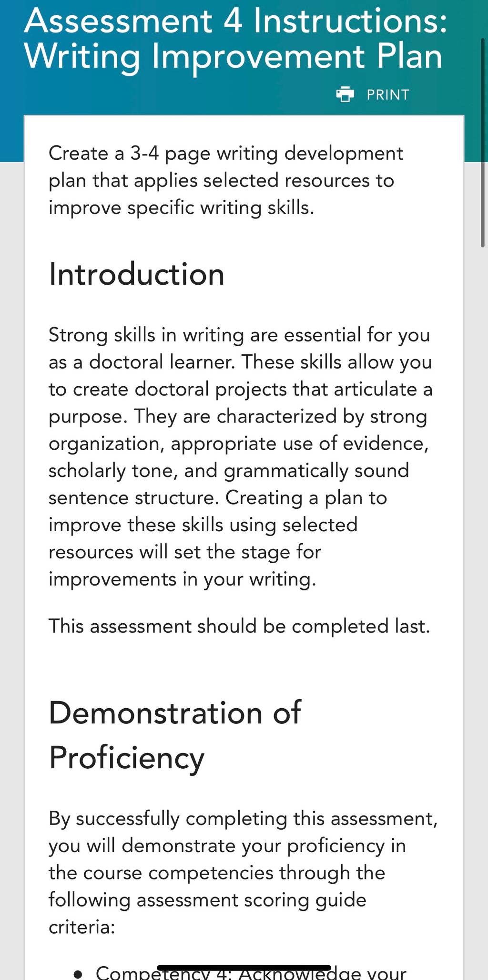Screen dimensions: 488x980
Task: Click the 'By successfully completing' paragraph
Action: point(243,872)
